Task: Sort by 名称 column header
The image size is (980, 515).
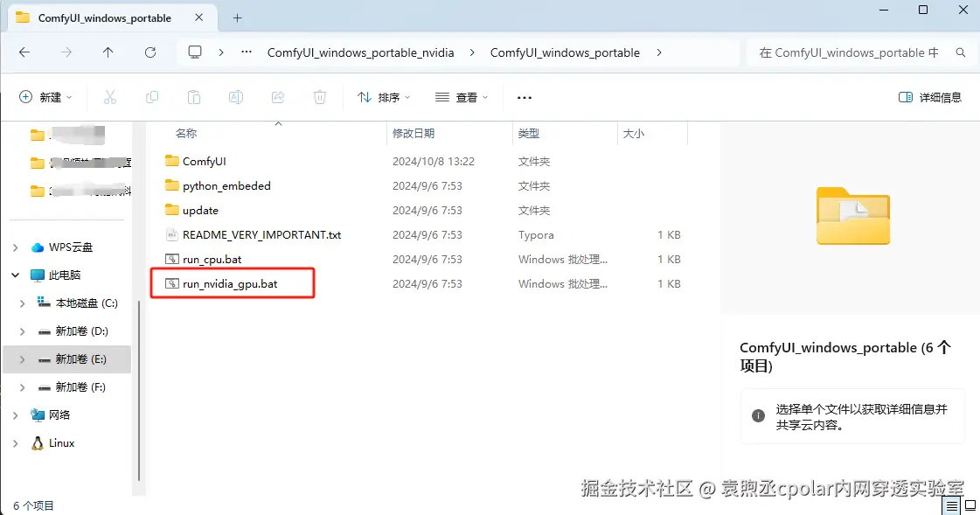Action: pyautogui.click(x=186, y=133)
